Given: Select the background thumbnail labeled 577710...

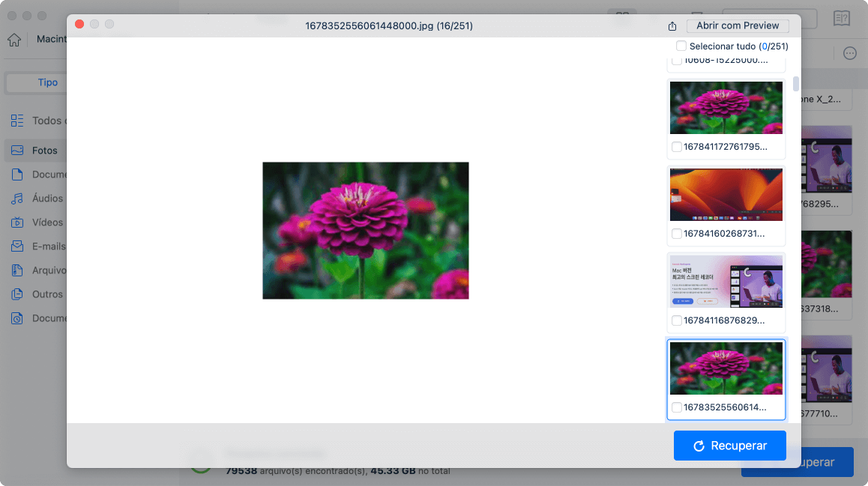Looking at the screenshot, I should click(x=827, y=368).
